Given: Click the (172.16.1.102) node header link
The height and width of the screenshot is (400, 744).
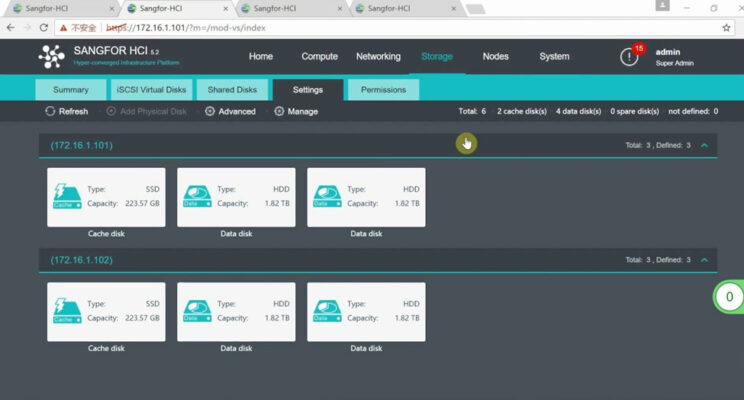Looking at the screenshot, I should (82, 260).
